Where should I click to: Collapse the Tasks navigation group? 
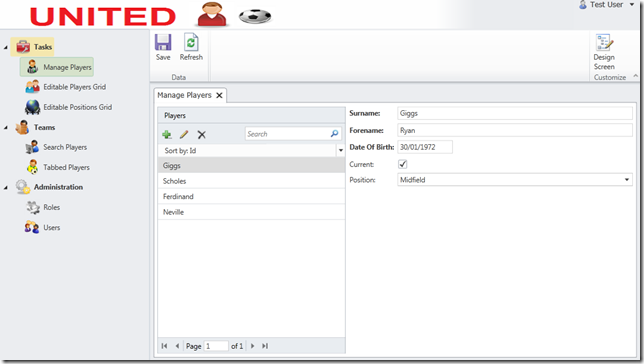pos(6,47)
